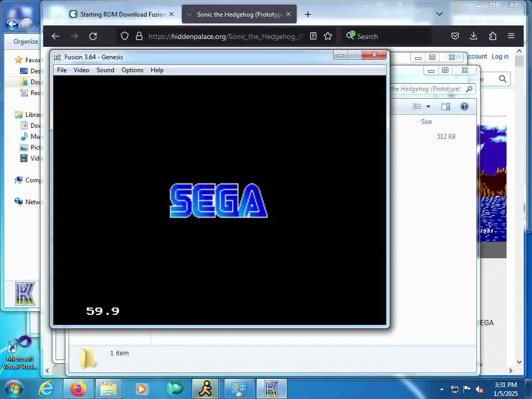Open Save to Pocket button
The width and height of the screenshot is (532, 399).
[455, 36]
